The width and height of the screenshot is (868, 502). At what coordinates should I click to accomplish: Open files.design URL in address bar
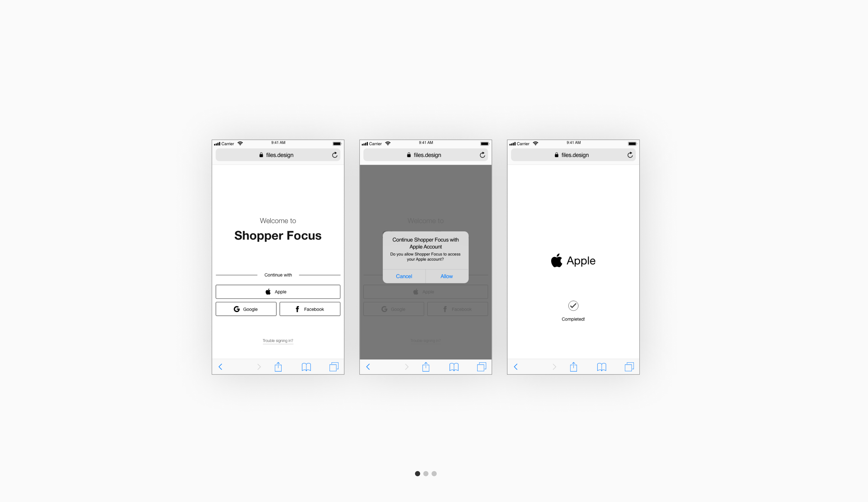278,155
